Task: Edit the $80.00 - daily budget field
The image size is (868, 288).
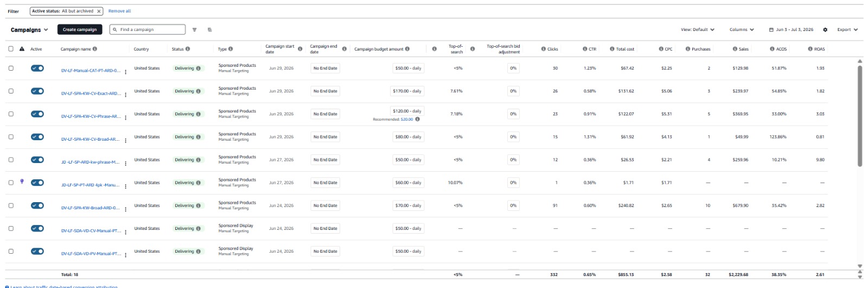Action: (408, 137)
